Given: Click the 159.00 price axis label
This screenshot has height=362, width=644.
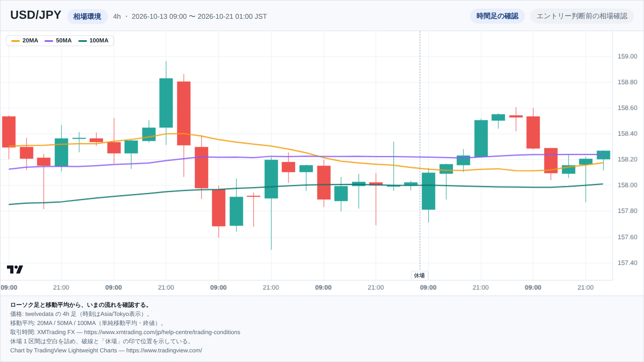Looking at the screenshot, I should 627,56.
